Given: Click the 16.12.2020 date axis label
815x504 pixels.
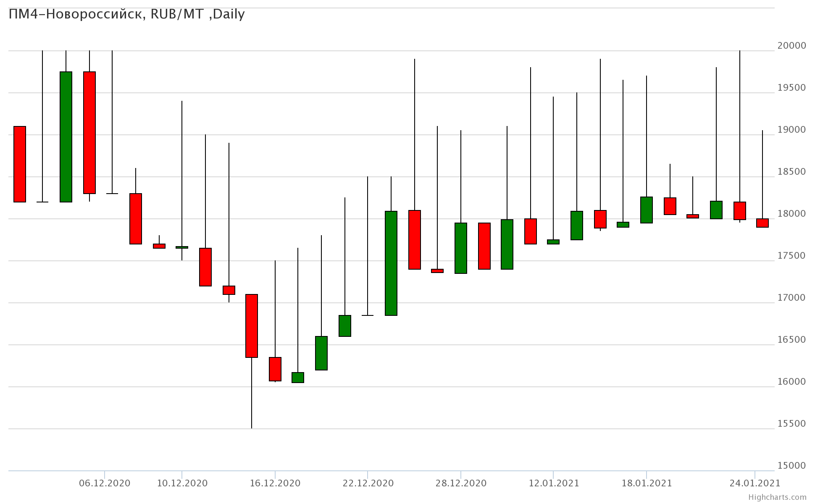Looking at the screenshot, I should [x=275, y=483].
